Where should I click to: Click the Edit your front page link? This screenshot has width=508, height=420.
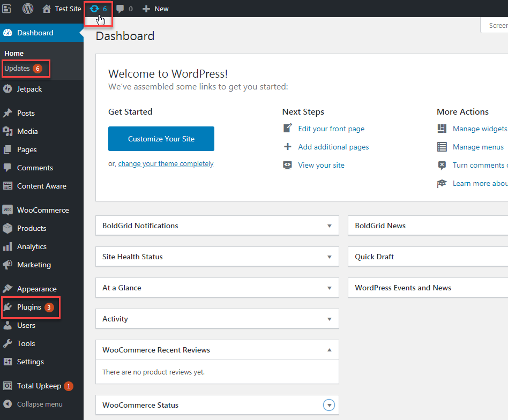[x=331, y=129]
